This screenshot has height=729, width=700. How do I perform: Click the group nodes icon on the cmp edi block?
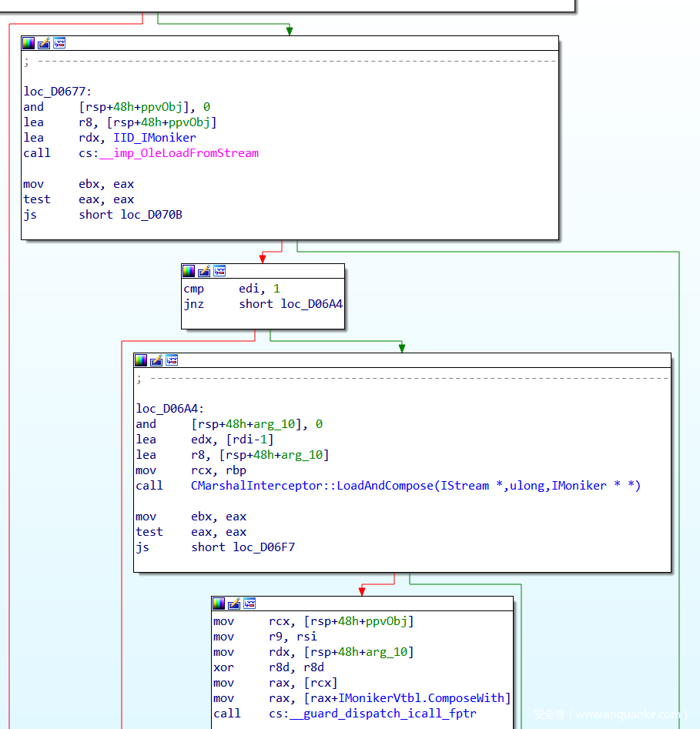point(219,271)
